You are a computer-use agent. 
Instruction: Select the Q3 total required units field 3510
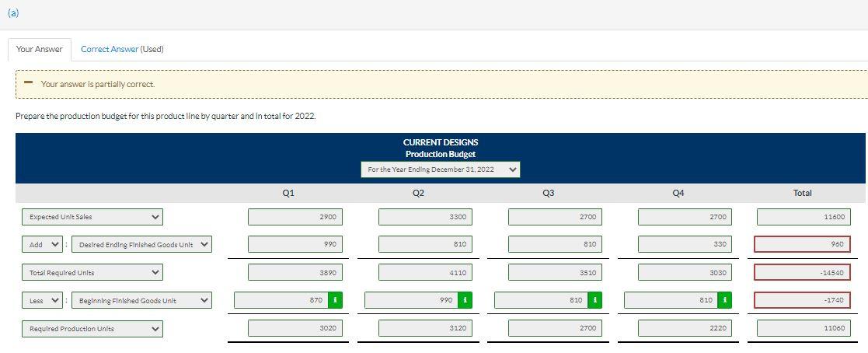click(x=556, y=272)
